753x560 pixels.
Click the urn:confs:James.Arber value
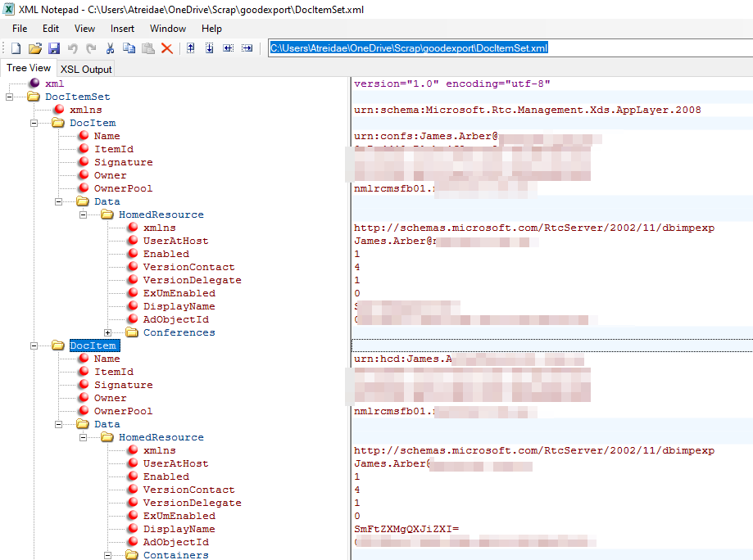coord(426,136)
